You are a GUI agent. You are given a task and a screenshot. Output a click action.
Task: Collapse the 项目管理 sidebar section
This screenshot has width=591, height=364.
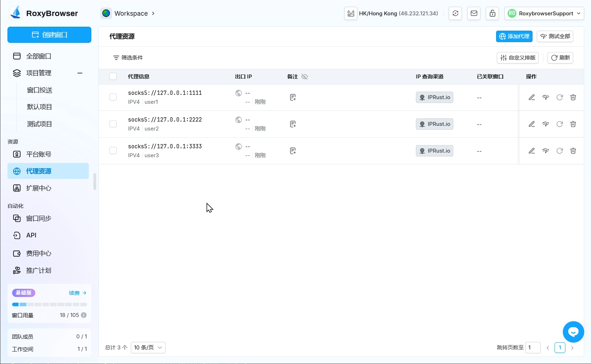coord(80,73)
